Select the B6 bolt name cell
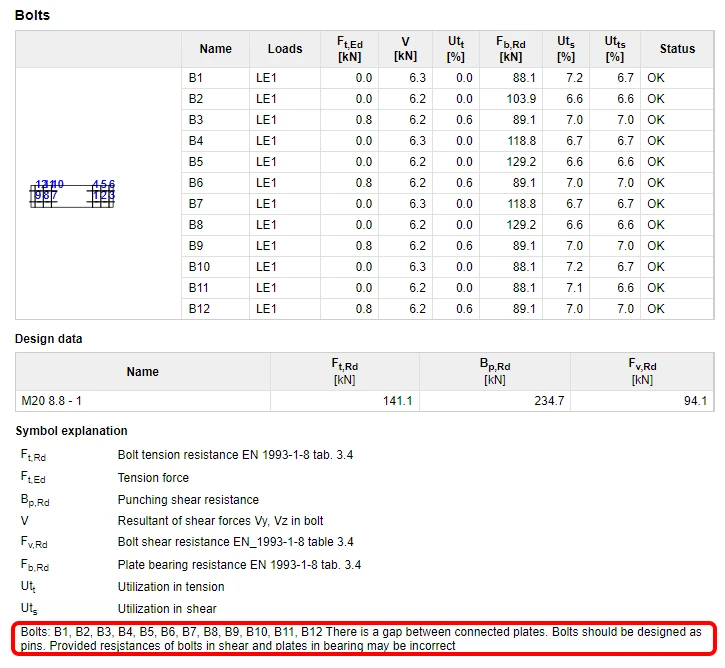 point(215,183)
